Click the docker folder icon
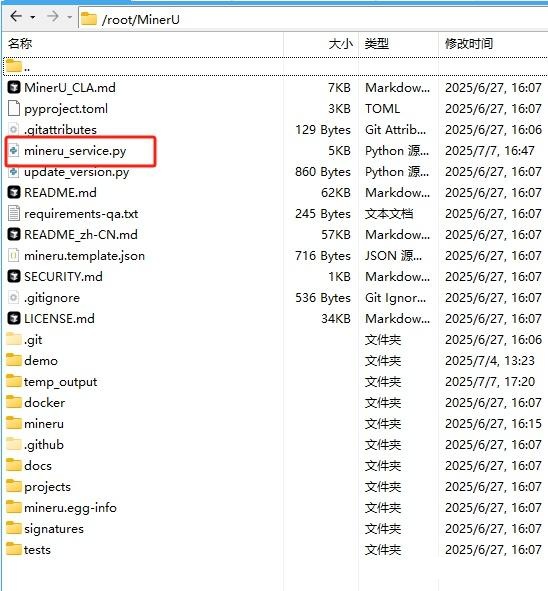 (x=14, y=402)
